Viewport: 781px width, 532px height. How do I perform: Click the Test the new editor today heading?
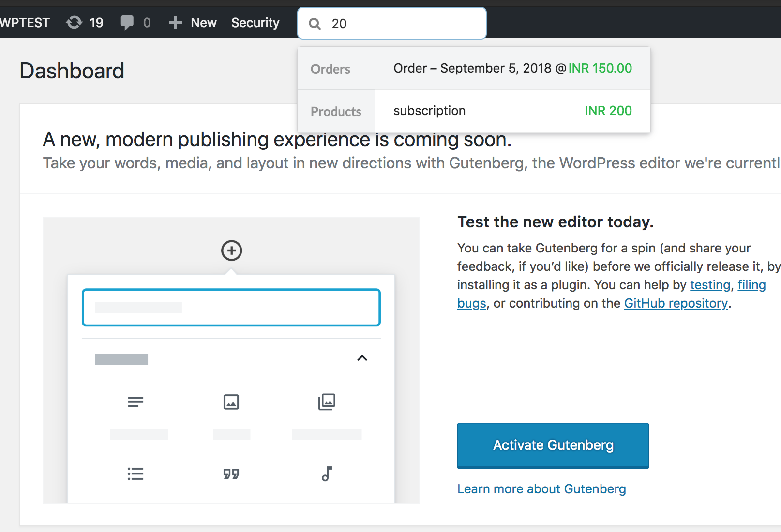coord(556,222)
